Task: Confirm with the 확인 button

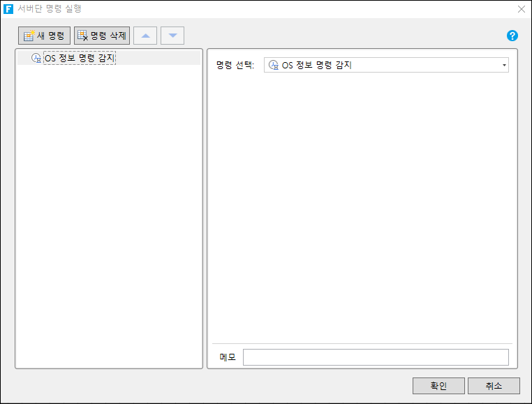Action: pyautogui.click(x=438, y=386)
